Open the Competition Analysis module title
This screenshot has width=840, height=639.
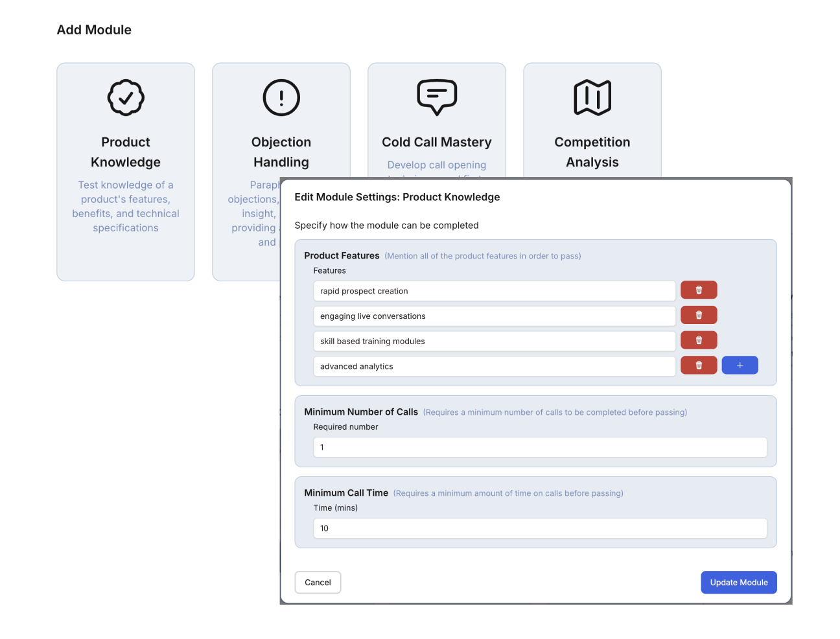pos(592,152)
